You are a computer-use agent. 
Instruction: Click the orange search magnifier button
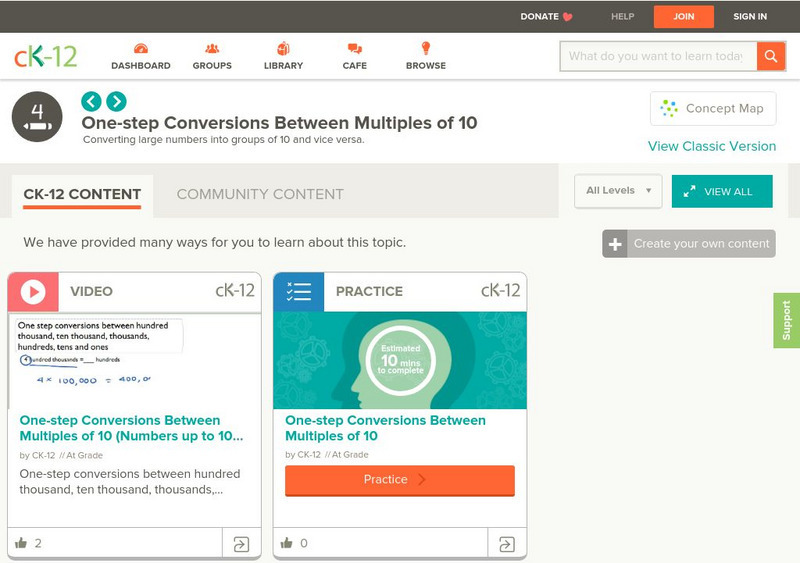tap(770, 56)
